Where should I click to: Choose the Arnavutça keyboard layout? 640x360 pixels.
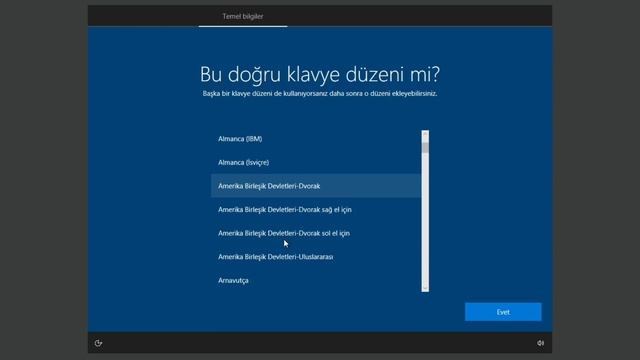(x=316, y=281)
